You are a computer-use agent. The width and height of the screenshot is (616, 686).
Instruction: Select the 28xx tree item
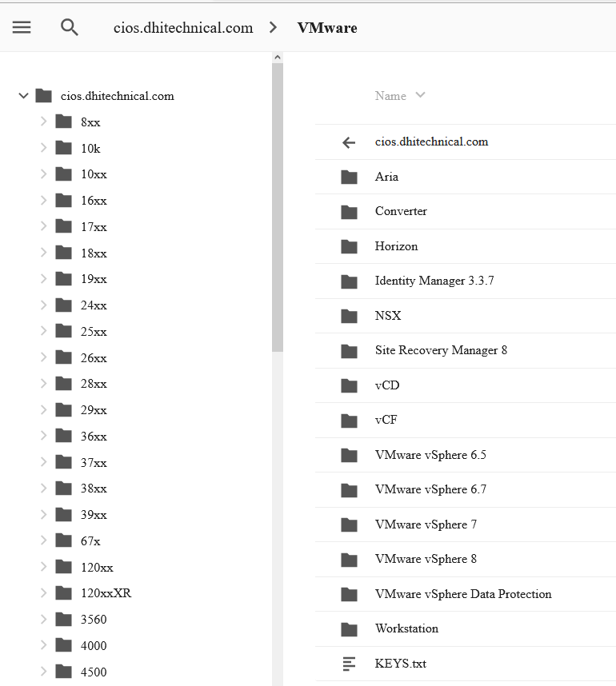coord(94,384)
